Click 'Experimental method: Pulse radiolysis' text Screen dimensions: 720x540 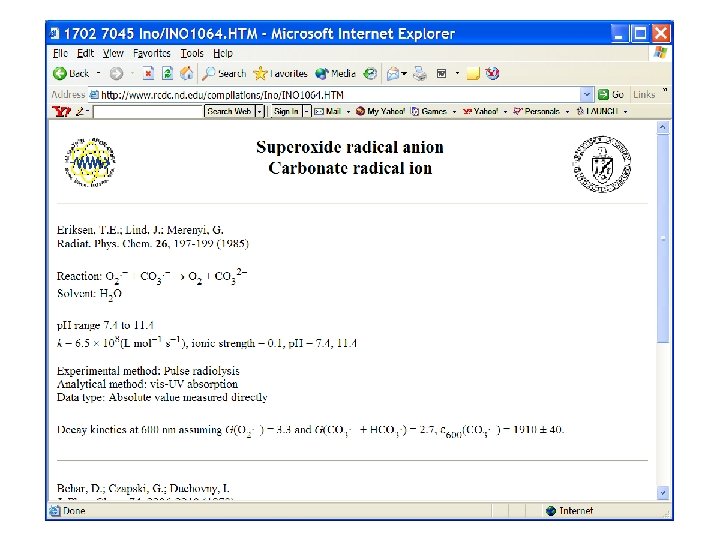pyautogui.click(x=148, y=371)
